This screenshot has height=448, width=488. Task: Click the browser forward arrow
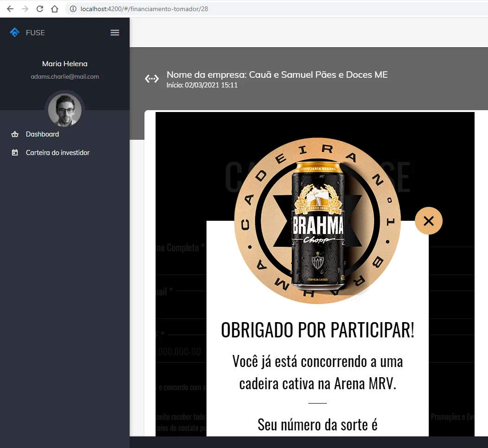[25, 9]
